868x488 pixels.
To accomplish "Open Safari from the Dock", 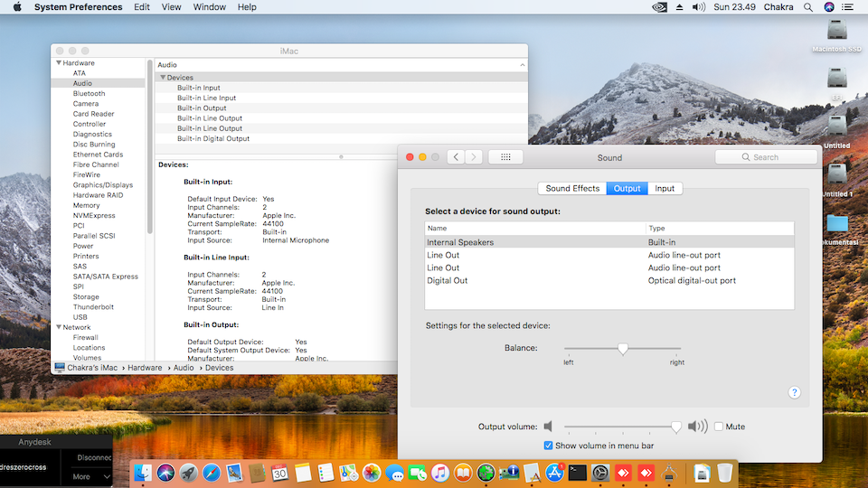I will point(211,473).
